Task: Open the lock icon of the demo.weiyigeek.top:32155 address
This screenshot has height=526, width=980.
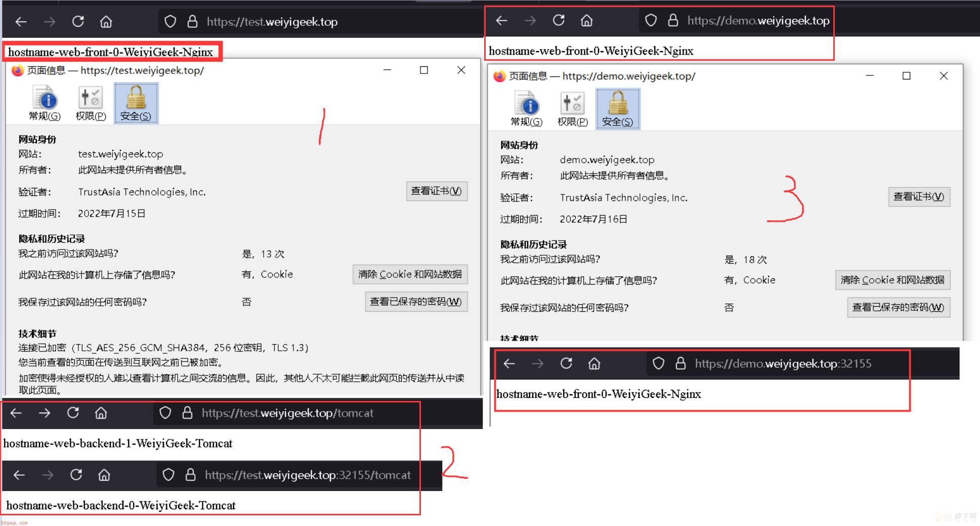Action: pos(680,363)
